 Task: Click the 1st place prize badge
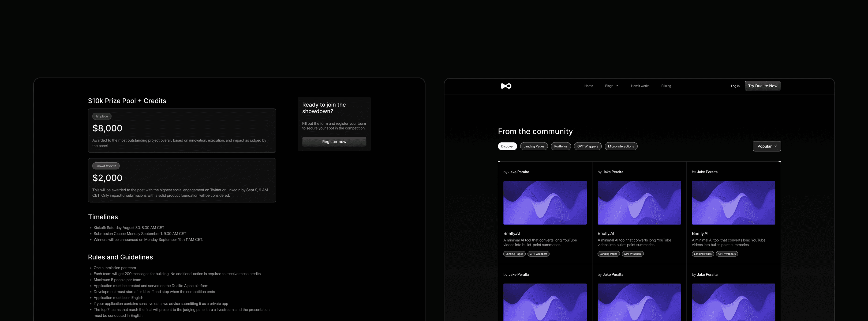click(102, 116)
